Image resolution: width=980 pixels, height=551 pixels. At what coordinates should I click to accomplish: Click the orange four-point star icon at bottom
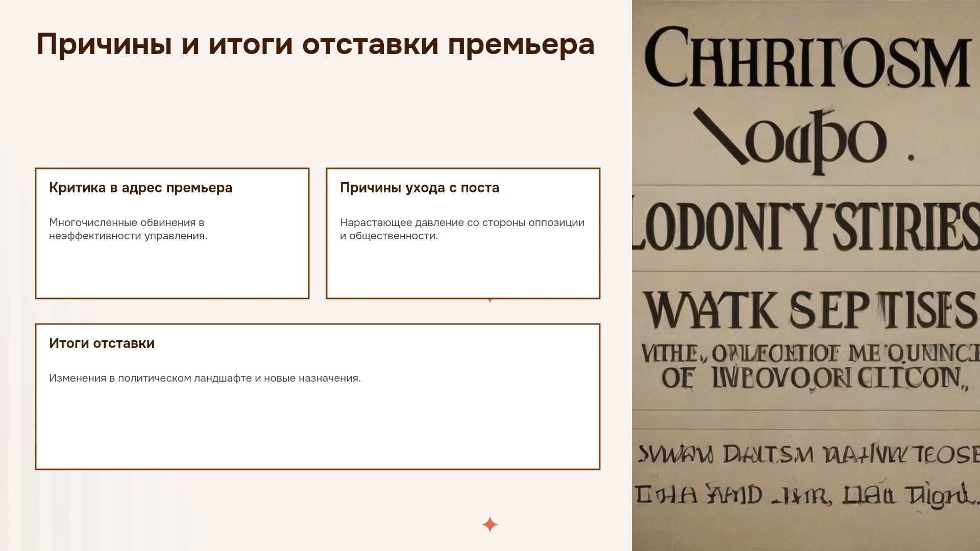[x=489, y=524]
